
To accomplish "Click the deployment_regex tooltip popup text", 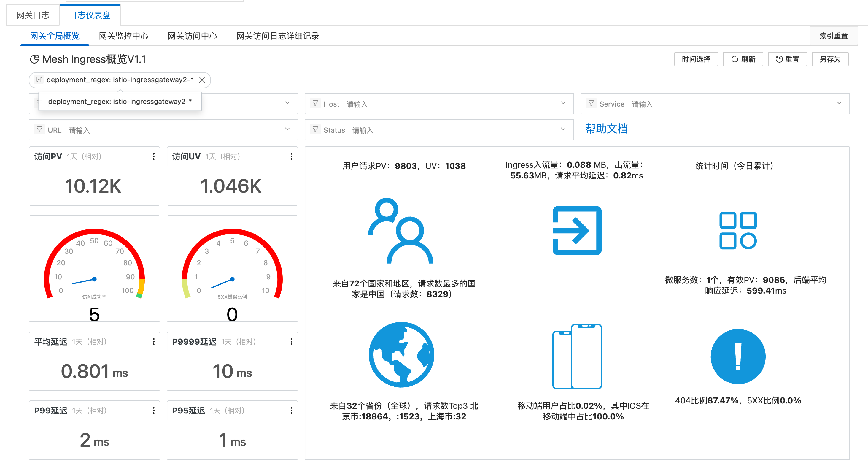I will tap(120, 102).
